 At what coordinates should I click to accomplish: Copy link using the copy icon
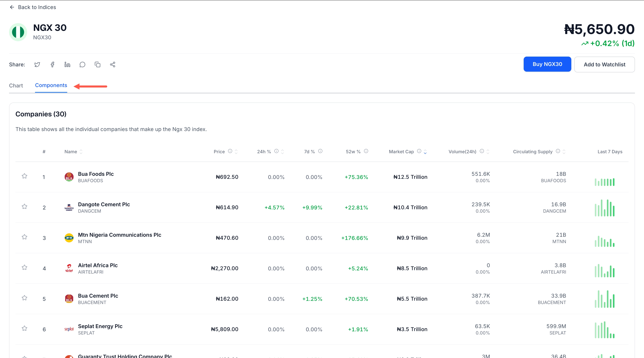point(98,65)
